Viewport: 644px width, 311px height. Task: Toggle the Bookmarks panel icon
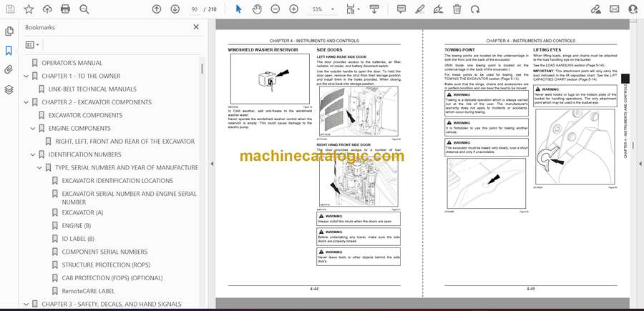[x=9, y=51]
